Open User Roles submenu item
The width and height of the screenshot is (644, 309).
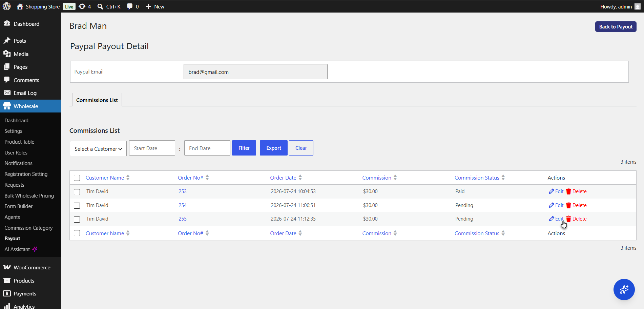tap(16, 153)
